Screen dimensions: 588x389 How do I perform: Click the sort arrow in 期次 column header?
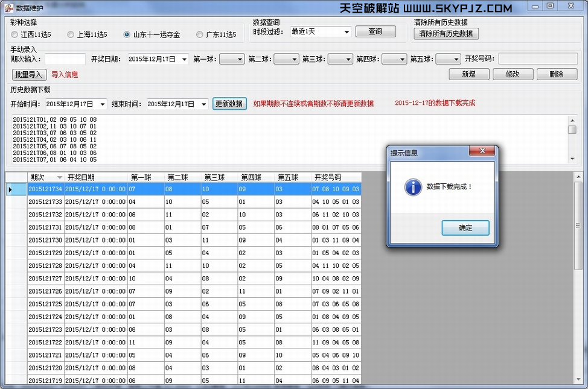(59, 177)
